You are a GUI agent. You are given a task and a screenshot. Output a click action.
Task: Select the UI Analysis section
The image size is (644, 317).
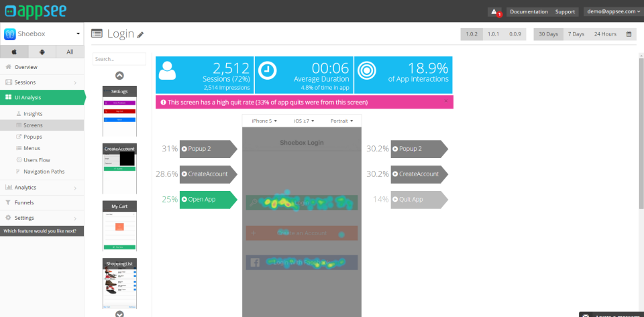[x=42, y=98]
